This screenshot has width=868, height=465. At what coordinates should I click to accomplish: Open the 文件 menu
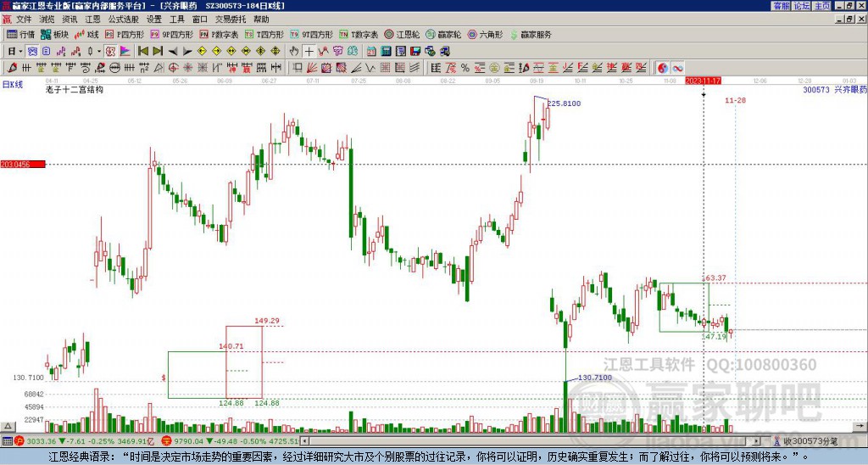click(23, 20)
